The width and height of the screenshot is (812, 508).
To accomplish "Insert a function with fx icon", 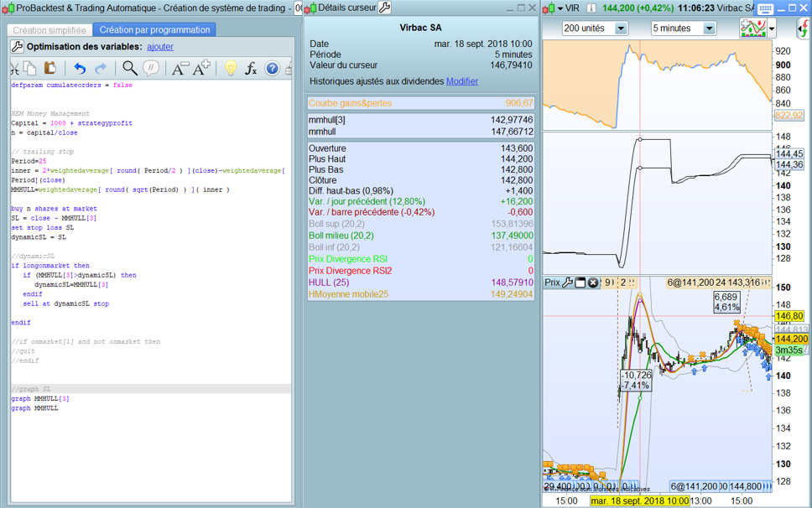I will tap(251, 69).
